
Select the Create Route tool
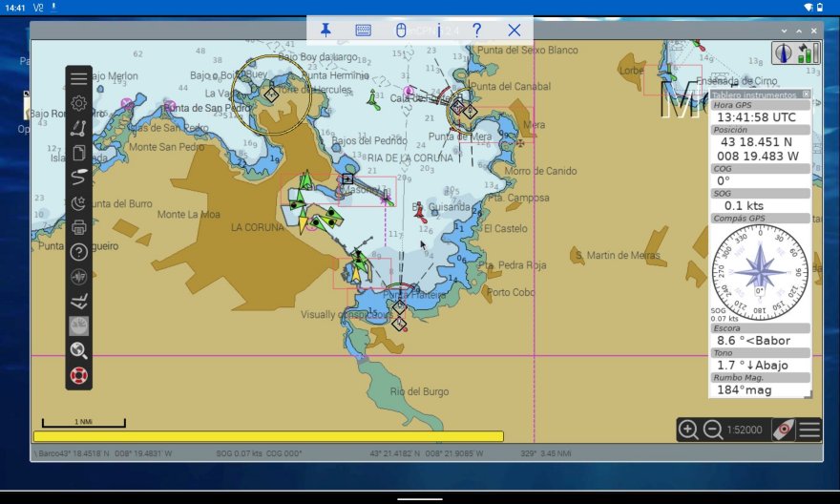(79, 128)
